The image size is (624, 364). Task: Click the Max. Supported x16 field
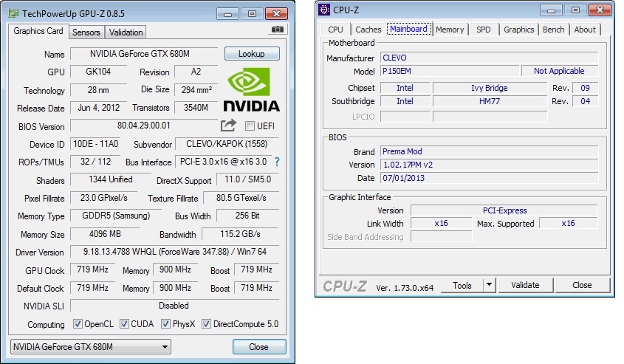click(569, 223)
